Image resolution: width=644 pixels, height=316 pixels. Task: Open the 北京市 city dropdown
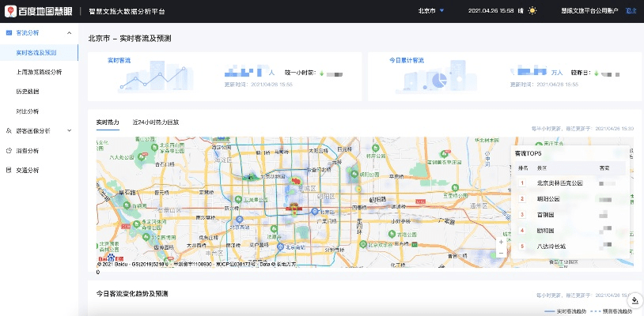pos(431,11)
